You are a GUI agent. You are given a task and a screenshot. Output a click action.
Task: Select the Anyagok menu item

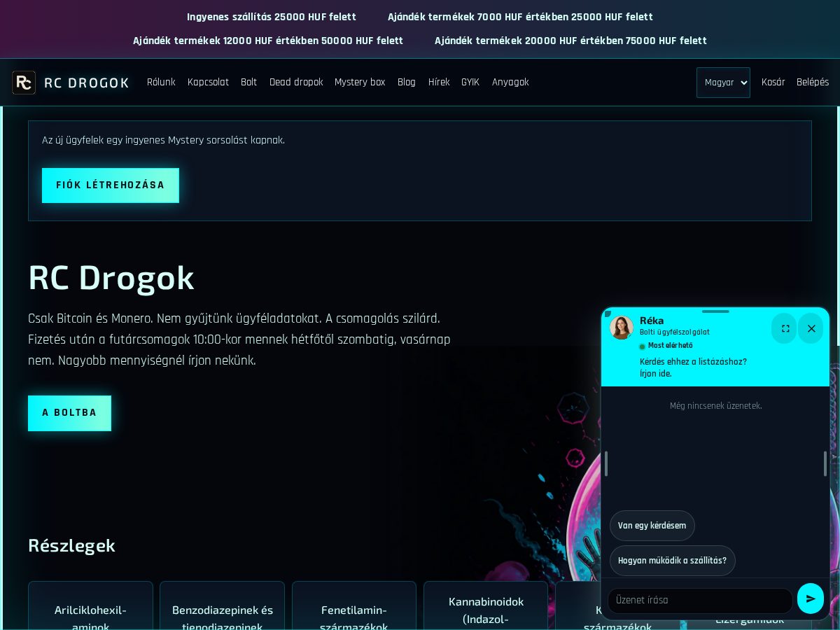(x=510, y=83)
